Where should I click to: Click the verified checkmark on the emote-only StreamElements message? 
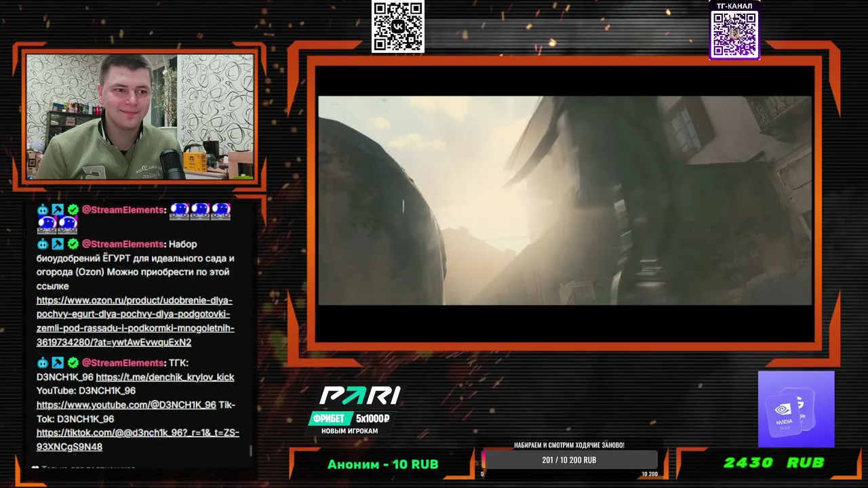click(x=73, y=210)
